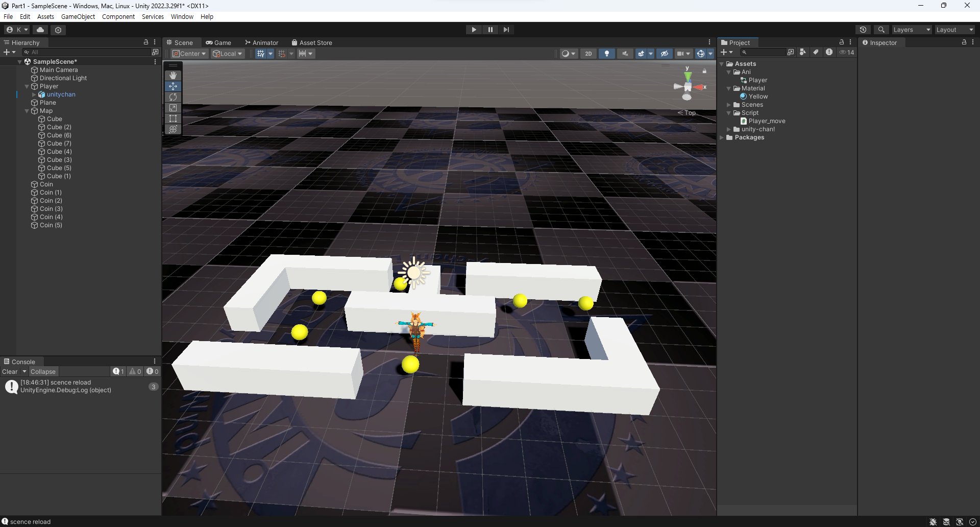Open the Hierarchy panel options menu
The image size is (980, 527).
(155, 42)
